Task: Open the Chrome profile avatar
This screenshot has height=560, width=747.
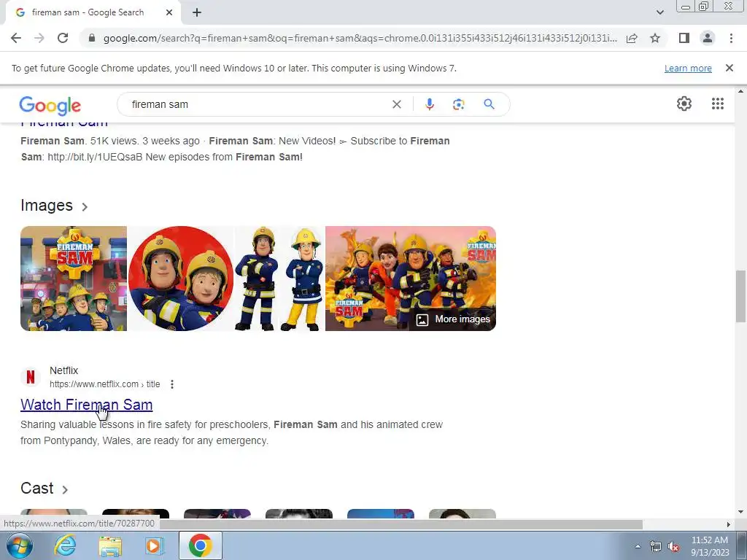Action: pyautogui.click(x=708, y=38)
